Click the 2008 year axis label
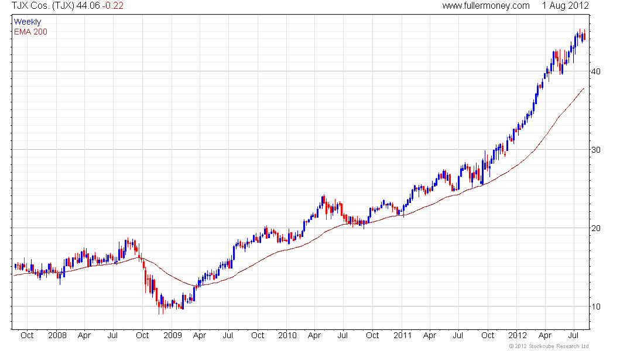 click(57, 335)
